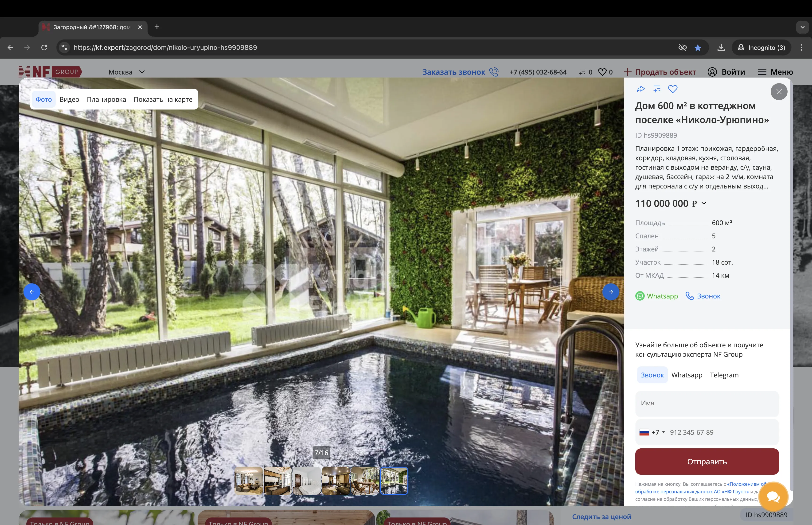
Task: Select the first living room thumbnail
Action: pyautogui.click(x=248, y=481)
